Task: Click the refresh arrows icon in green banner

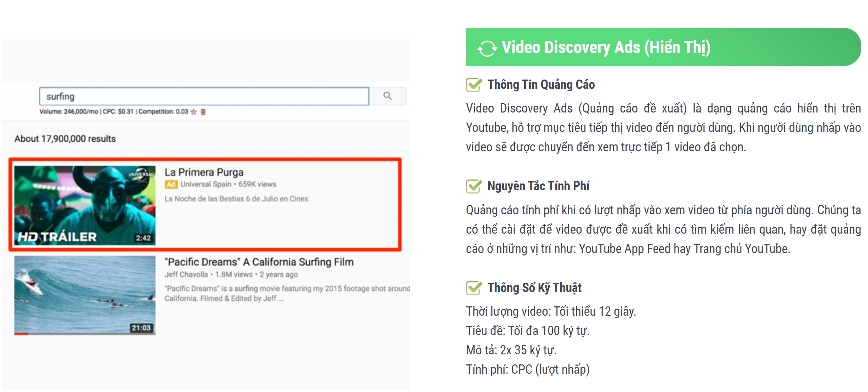Action: [x=487, y=48]
